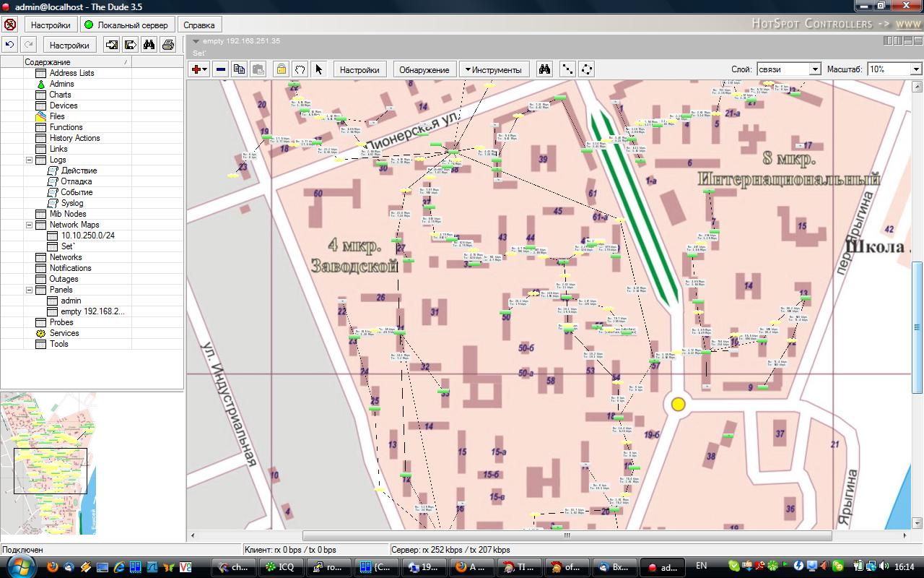Click binoculars find icon in map toolbar
Screen dimensions: 924x578
pos(545,69)
